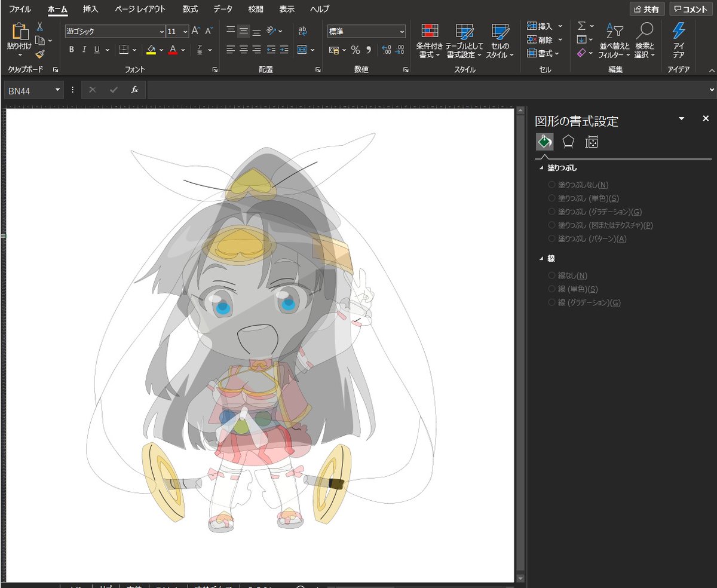The image size is (717, 588).
Task: Switch to the 挿入 ribbon tab
Action: 91,9
